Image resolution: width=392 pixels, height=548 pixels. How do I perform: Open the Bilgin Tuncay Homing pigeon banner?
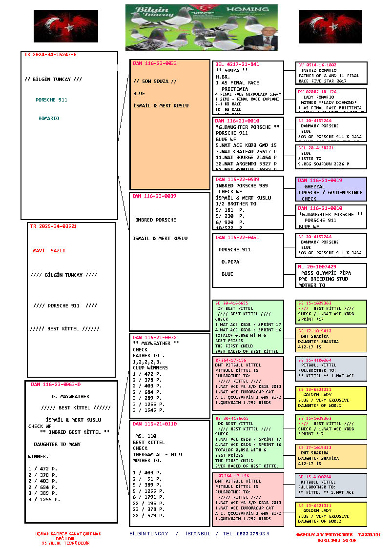201,27
